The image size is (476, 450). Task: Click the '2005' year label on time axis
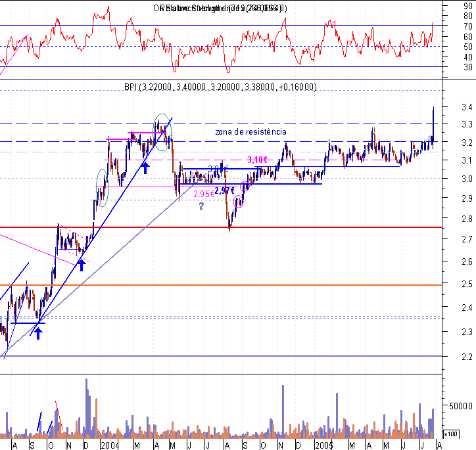(x=324, y=445)
